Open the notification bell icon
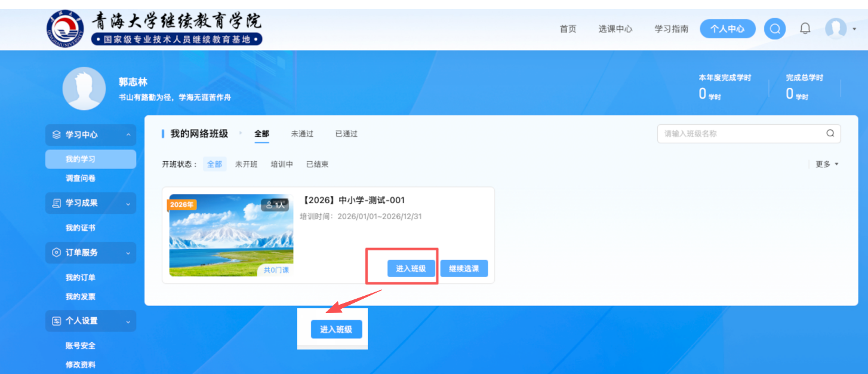Image resolution: width=868 pixels, height=374 pixels. tap(805, 28)
